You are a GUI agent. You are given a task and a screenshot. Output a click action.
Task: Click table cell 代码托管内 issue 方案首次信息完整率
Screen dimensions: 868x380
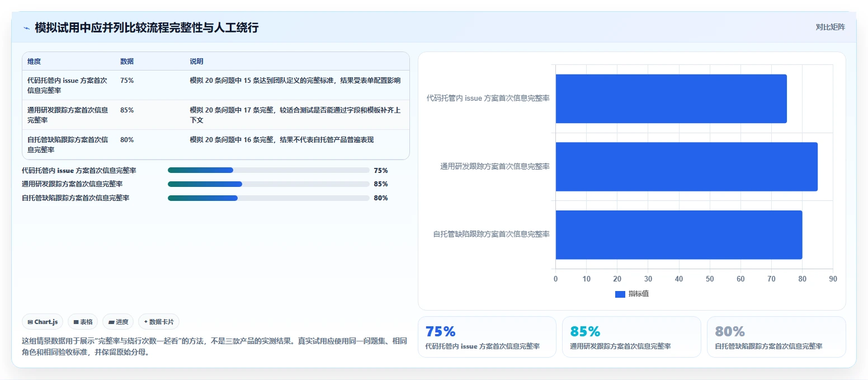(x=67, y=85)
